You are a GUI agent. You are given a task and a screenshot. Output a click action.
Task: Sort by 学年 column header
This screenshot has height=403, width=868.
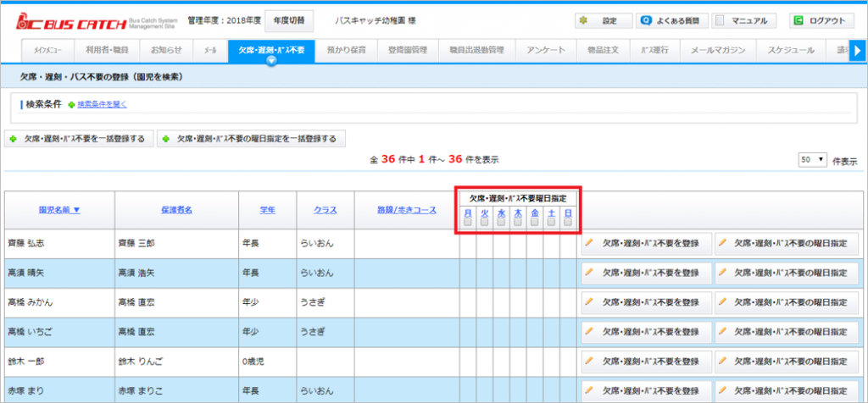(267, 210)
